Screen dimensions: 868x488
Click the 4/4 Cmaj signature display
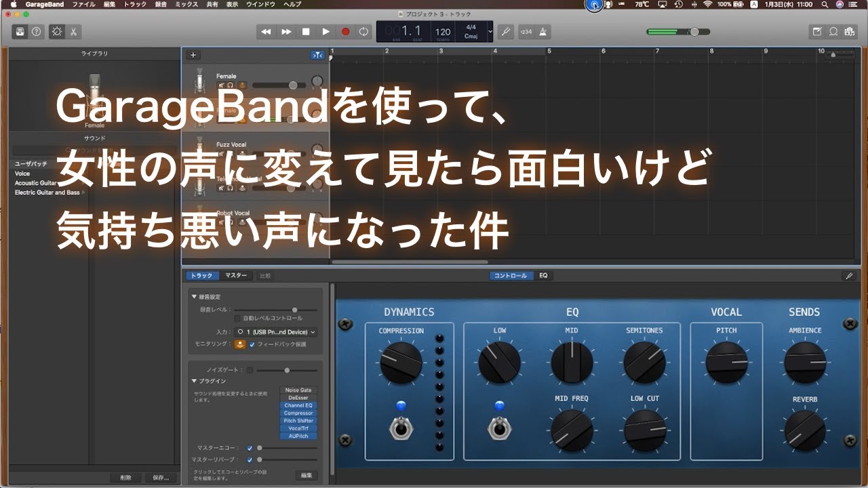coord(470,31)
